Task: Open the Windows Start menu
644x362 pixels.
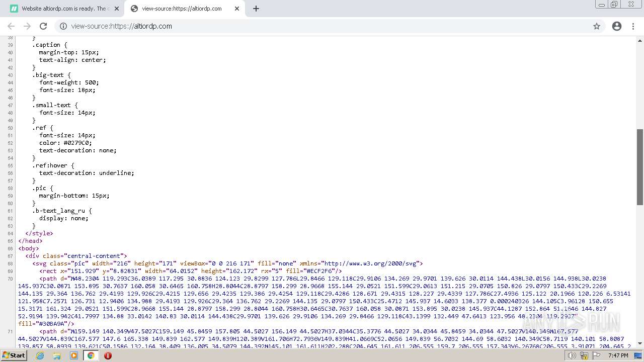Action: tap(14, 355)
